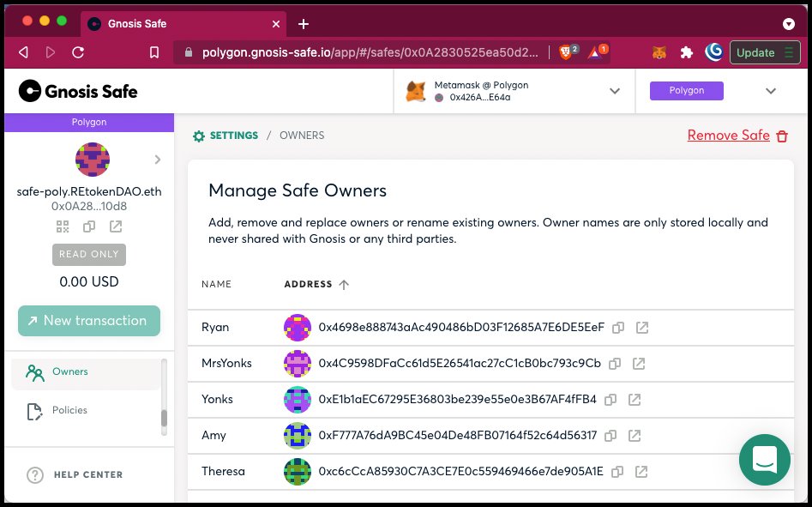Open Brave Rewards triangle icon

pyautogui.click(x=594, y=52)
